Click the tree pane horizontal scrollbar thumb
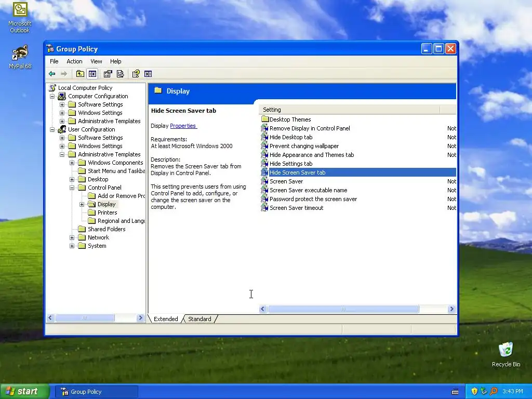Viewport: 532px width, 399px height. (85, 317)
